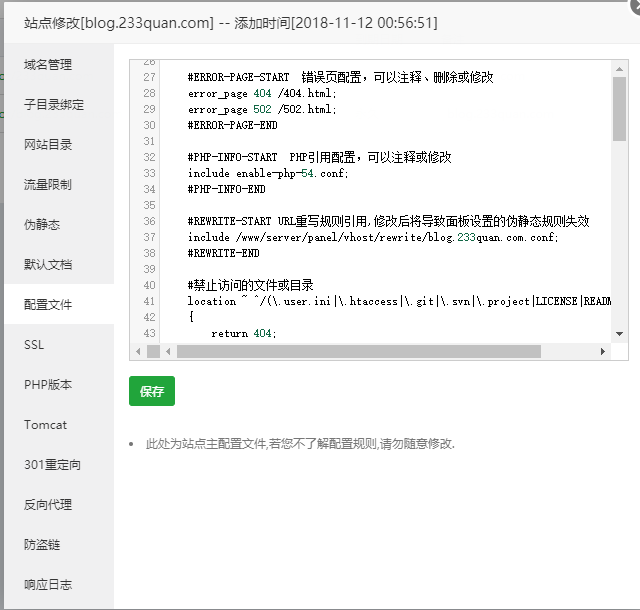
Task: Click the editor's scroll right arrow
Action: pos(603,352)
